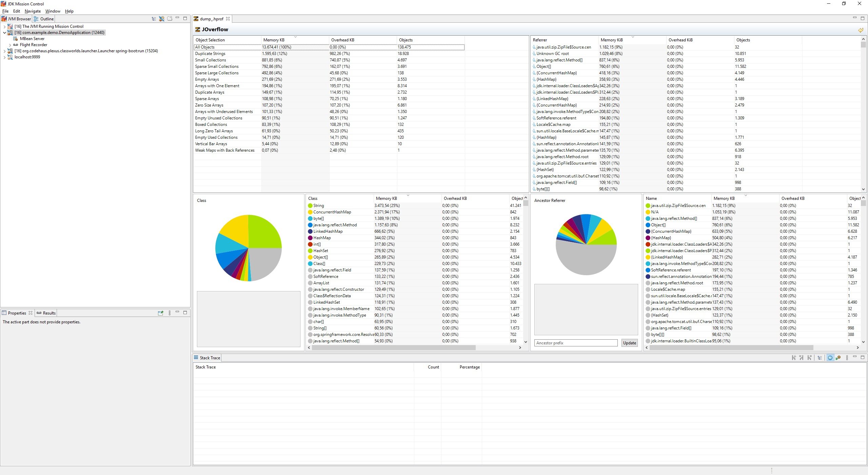This screenshot has height=475, width=868.
Task: Open the Navigate menu
Action: [x=33, y=11]
